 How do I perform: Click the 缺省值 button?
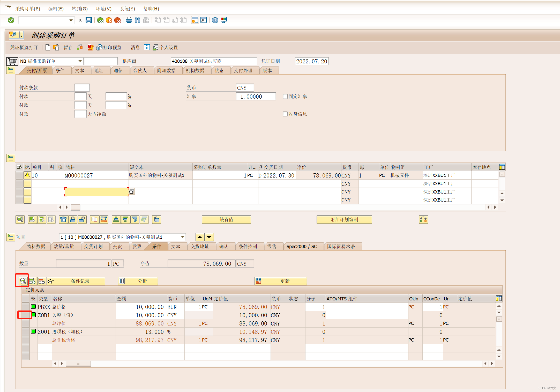pos(226,220)
